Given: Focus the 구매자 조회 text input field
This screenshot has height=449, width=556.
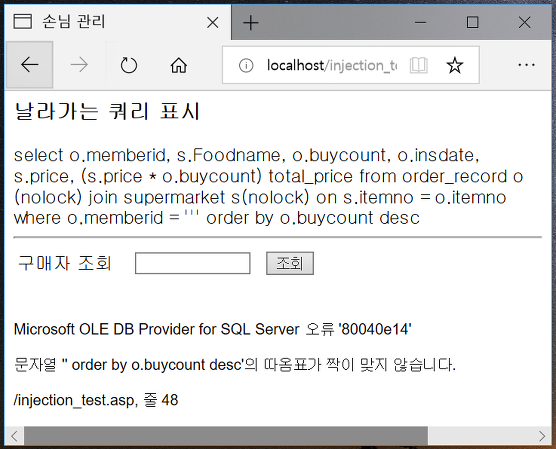Looking at the screenshot, I should click(193, 263).
